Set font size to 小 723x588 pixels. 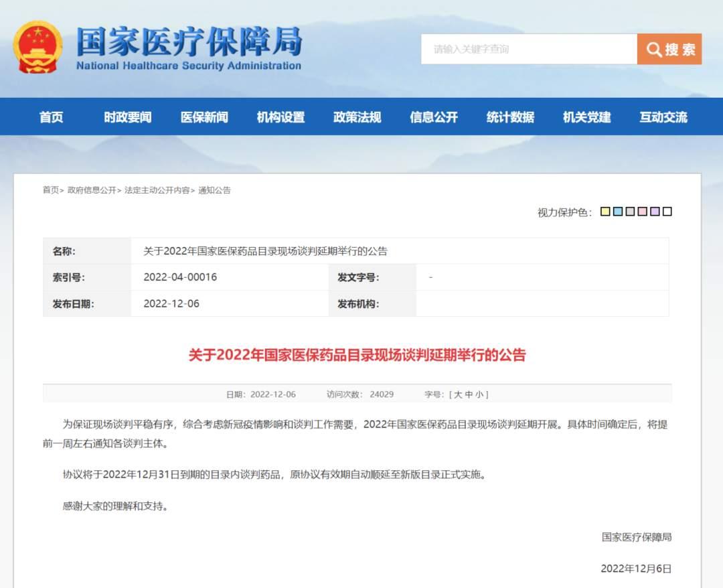(x=480, y=394)
